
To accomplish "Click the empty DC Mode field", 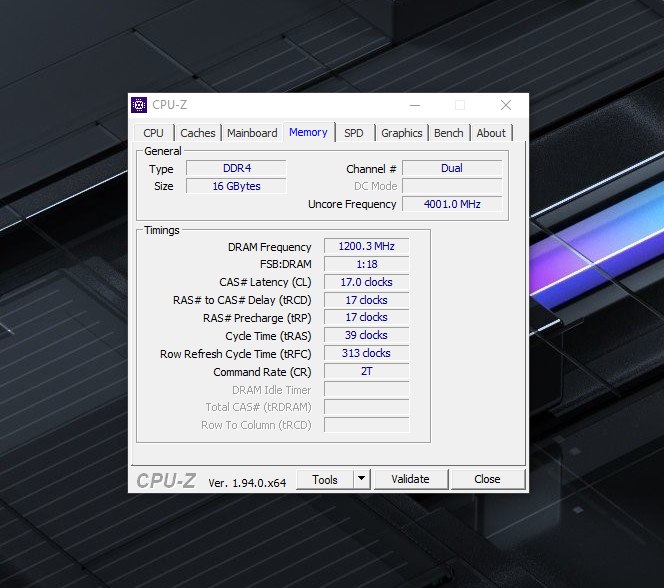I will tap(452, 186).
